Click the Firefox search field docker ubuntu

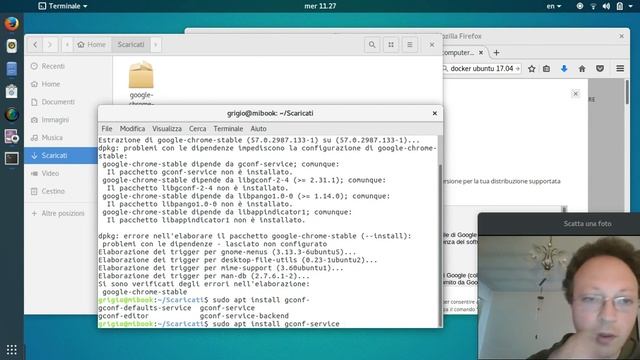click(x=482, y=69)
